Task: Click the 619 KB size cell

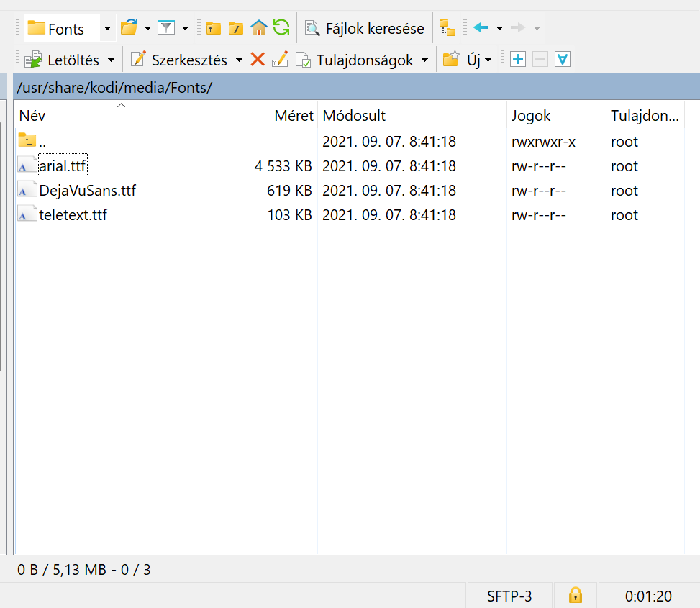Action: coord(289,190)
